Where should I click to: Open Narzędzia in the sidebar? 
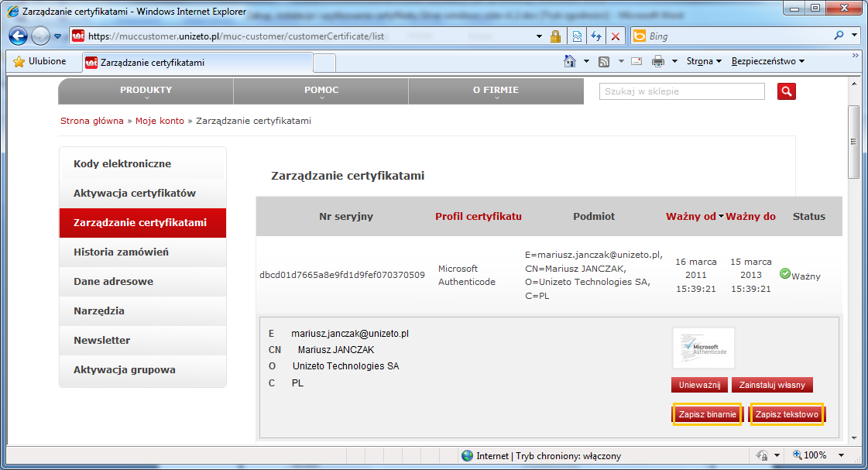(x=142, y=310)
